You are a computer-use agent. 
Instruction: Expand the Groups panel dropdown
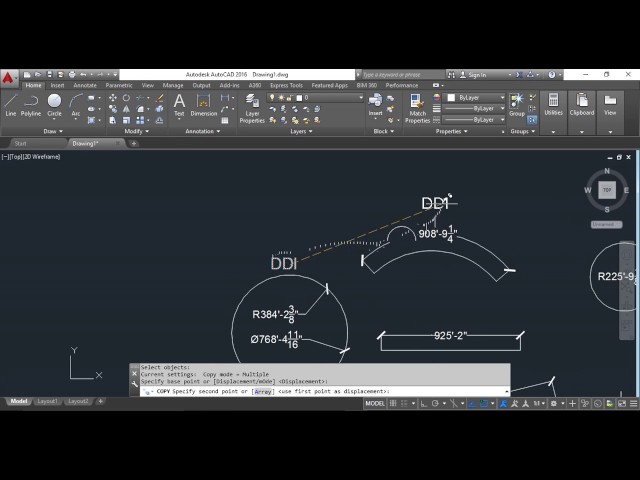[x=522, y=131]
